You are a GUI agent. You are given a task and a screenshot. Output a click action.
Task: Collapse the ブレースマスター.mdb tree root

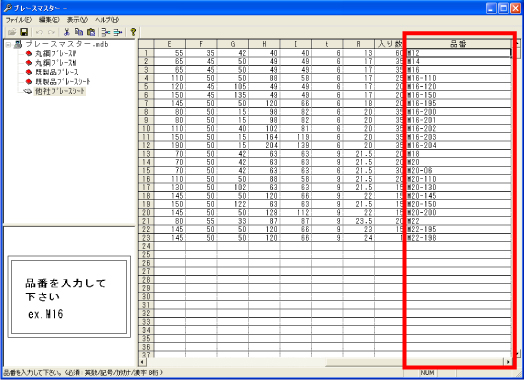8,44
